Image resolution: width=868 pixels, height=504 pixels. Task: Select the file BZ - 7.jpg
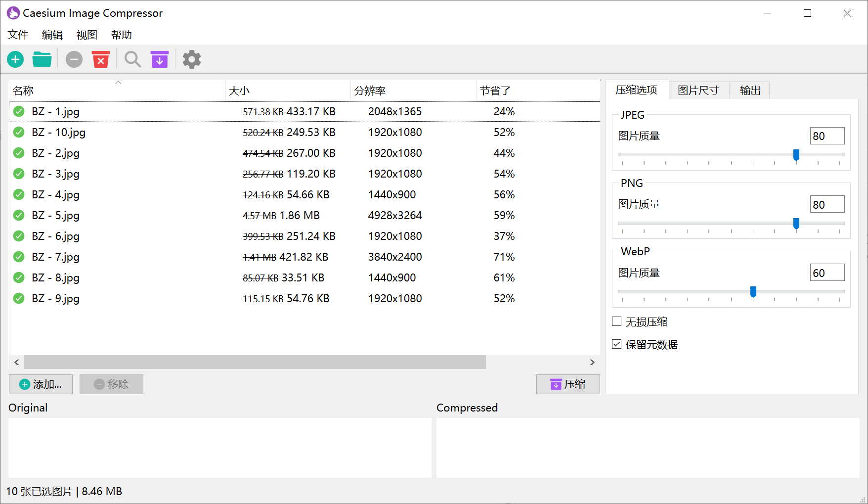click(x=55, y=257)
